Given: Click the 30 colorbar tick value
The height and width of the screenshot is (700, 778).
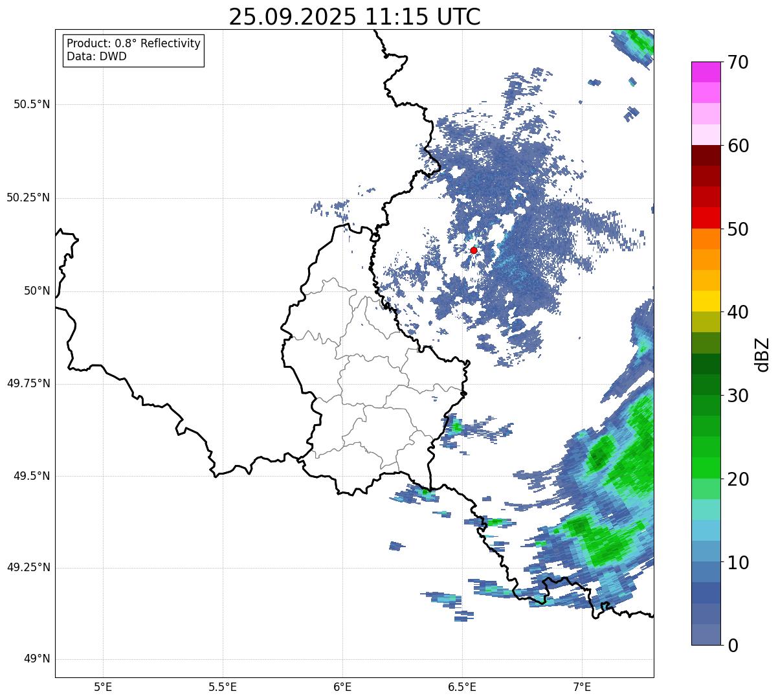Looking at the screenshot, I should pyautogui.click(x=737, y=396).
